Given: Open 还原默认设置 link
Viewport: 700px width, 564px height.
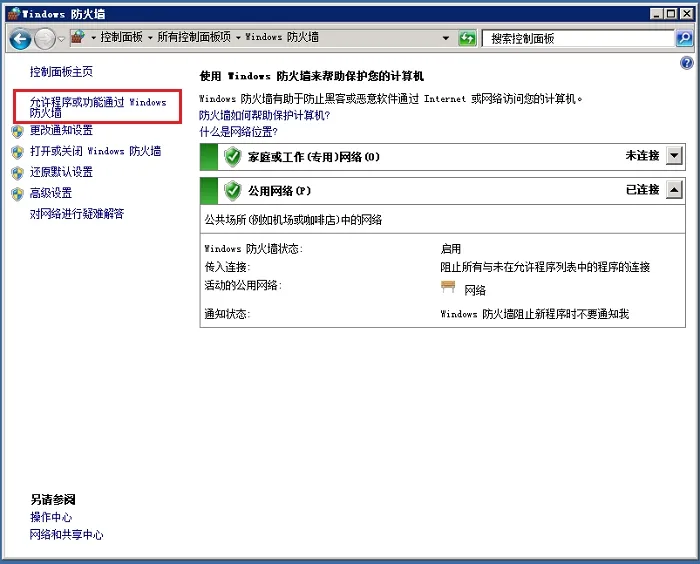Looking at the screenshot, I should pyautogui.click(x=61, y=172).
